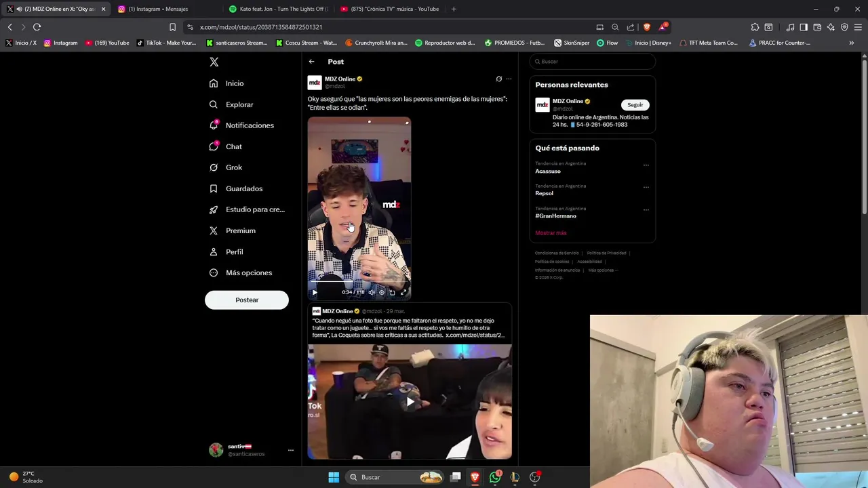Expand the video to fullscreen
Viewport: 868px width, 488px height.
(x=403, y=292)
